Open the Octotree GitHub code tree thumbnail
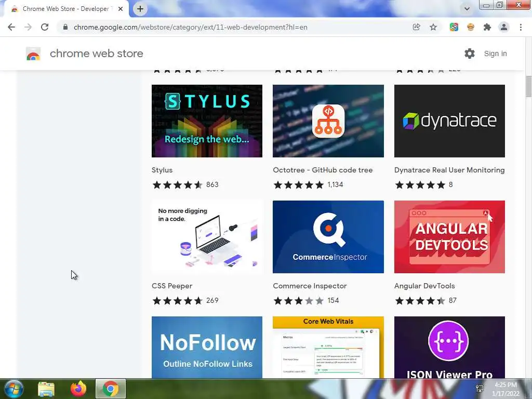 (328, 121)
